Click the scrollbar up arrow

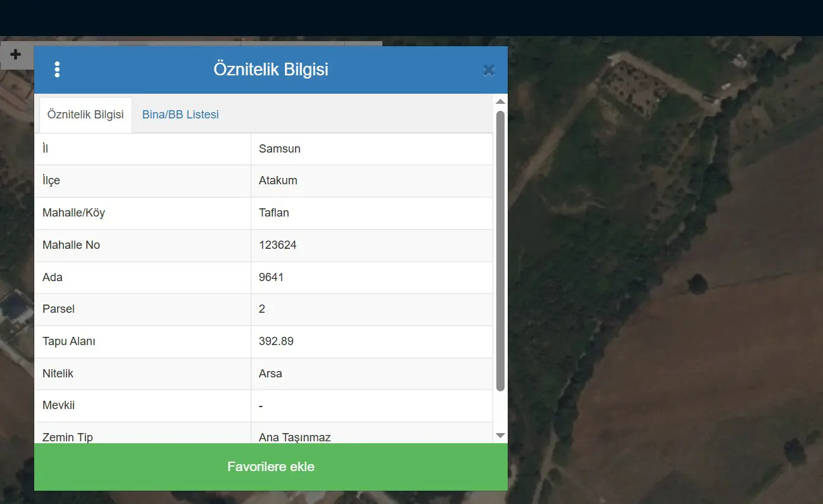pos(500,101)
